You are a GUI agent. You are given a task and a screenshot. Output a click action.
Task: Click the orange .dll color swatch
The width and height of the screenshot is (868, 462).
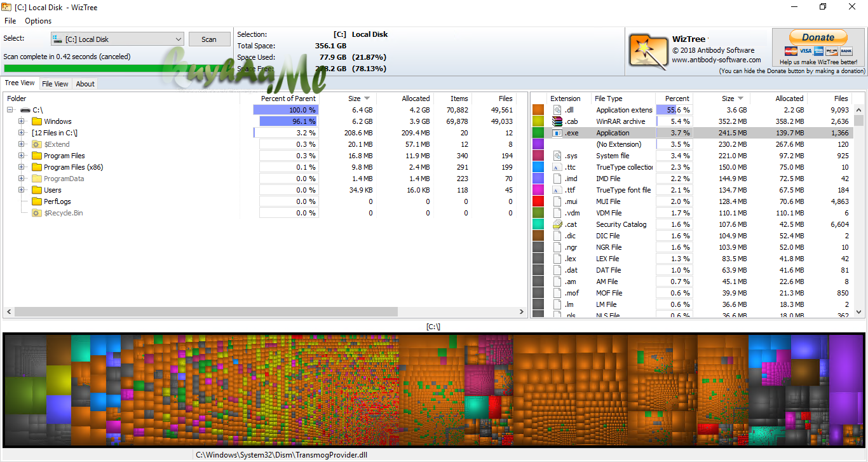click(x=538, y=110)
